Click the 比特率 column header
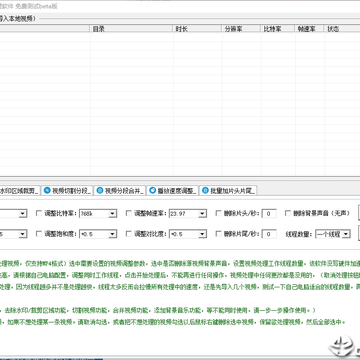This screenshot has height=360, width=360. [x=278, y=29]
